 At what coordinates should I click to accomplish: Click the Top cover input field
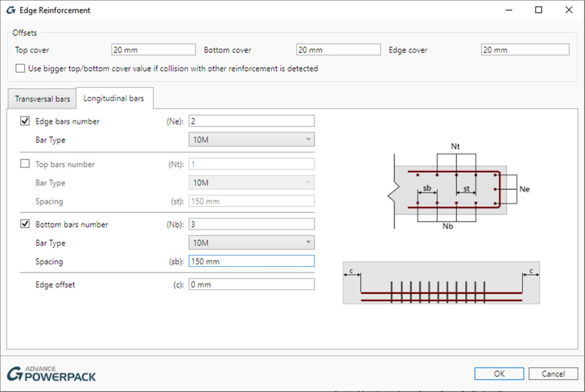(153, 50)
